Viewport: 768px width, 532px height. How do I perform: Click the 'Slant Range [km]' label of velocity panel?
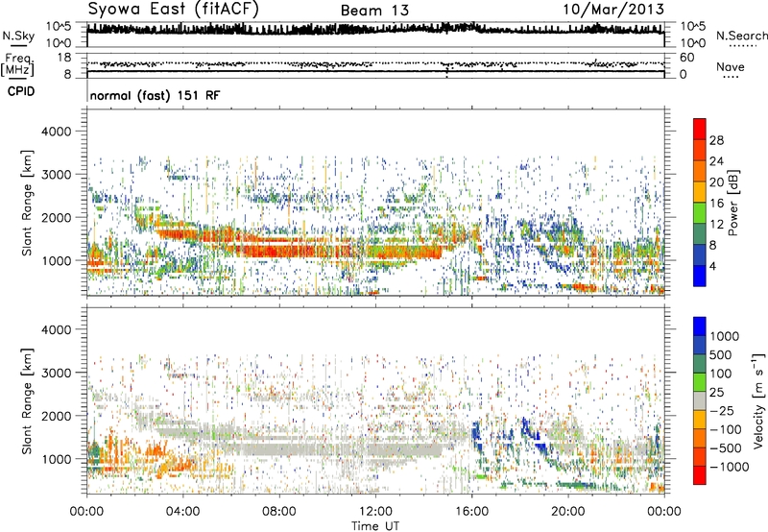27,401
